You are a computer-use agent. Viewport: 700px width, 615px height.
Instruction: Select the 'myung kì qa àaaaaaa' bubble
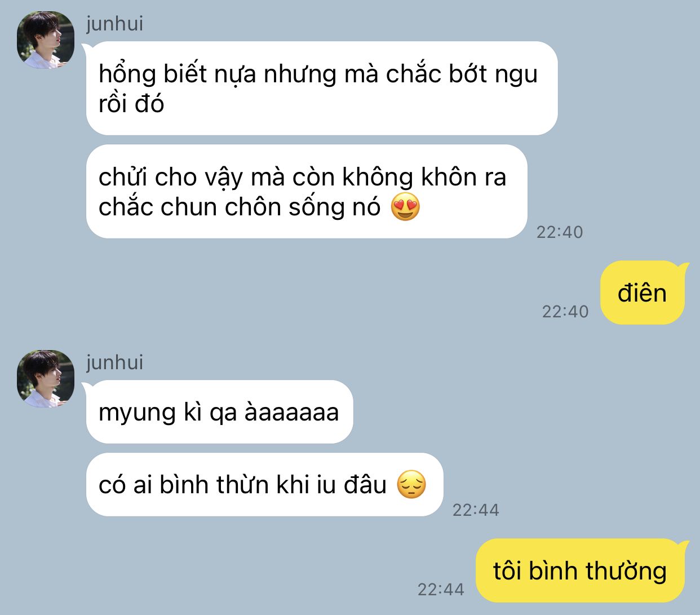pos(219,412)
